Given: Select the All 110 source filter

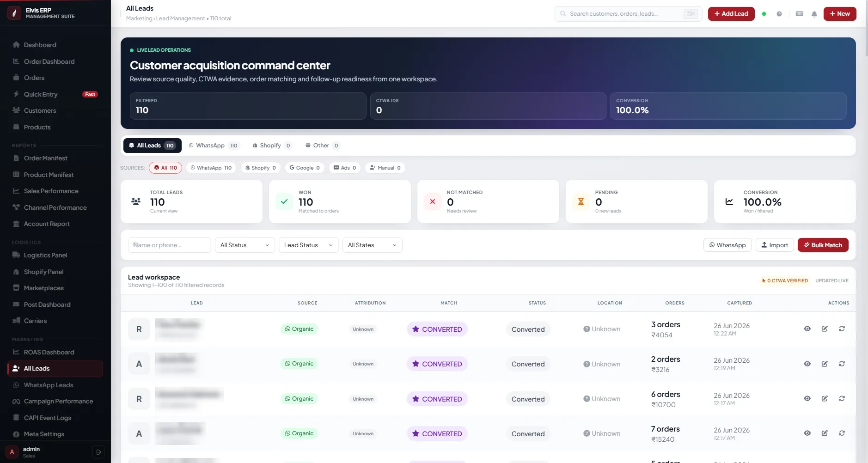Looking at the screenshot, I should click(165, 168).
